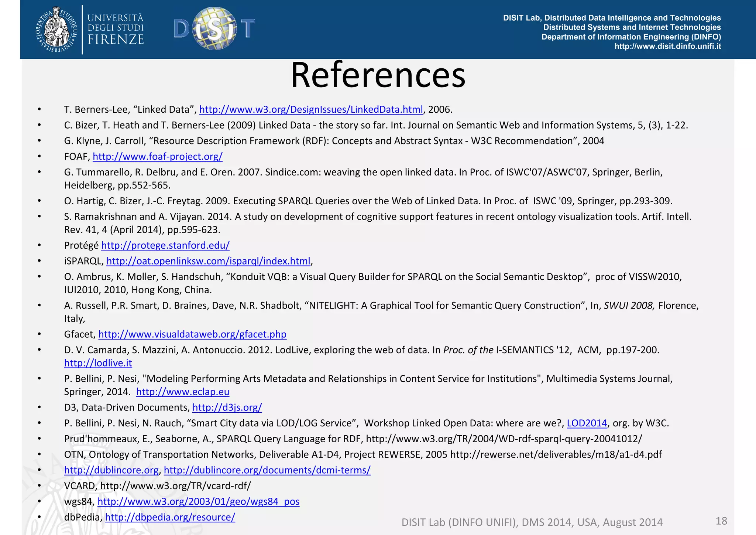
Task: Open the dbpedia.org/resource link
Action: [170, 517]
